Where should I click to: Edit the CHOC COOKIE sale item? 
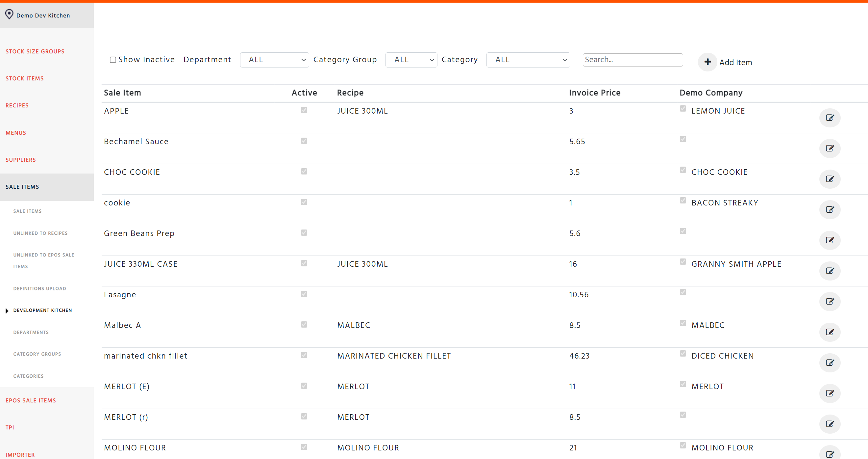[x=830, y=179]
